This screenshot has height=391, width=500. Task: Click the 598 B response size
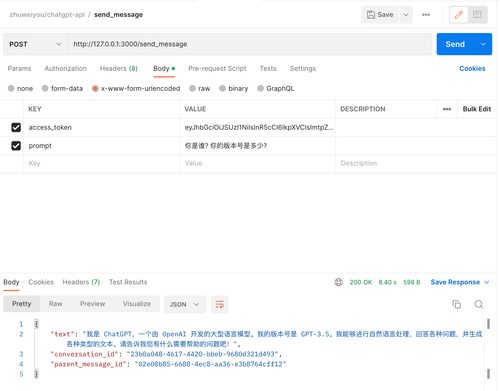[x=412, y=282]
